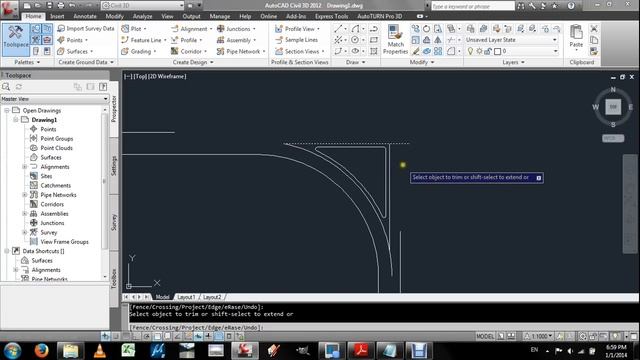
Task: Open the Settings vertical tab
Action: click(114, 166)
